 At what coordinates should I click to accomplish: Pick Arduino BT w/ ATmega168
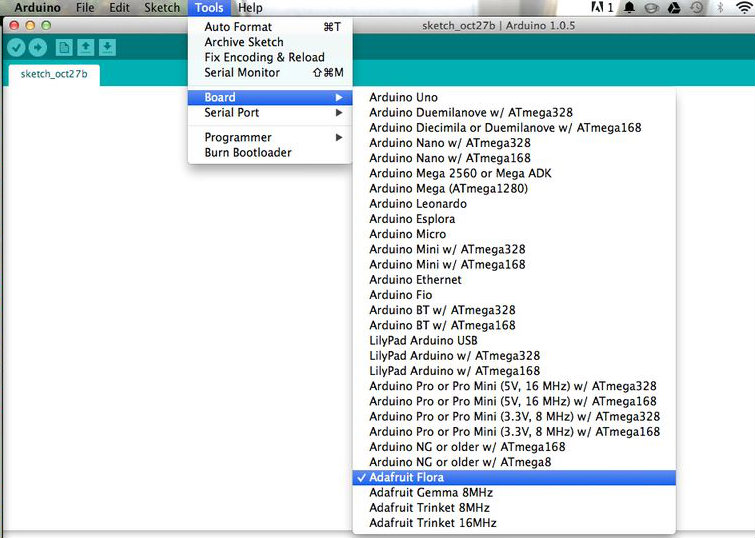coord(514,326)
